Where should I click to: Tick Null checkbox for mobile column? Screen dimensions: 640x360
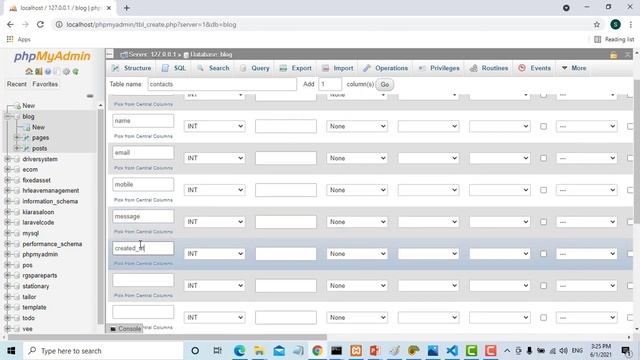(543, 190)
